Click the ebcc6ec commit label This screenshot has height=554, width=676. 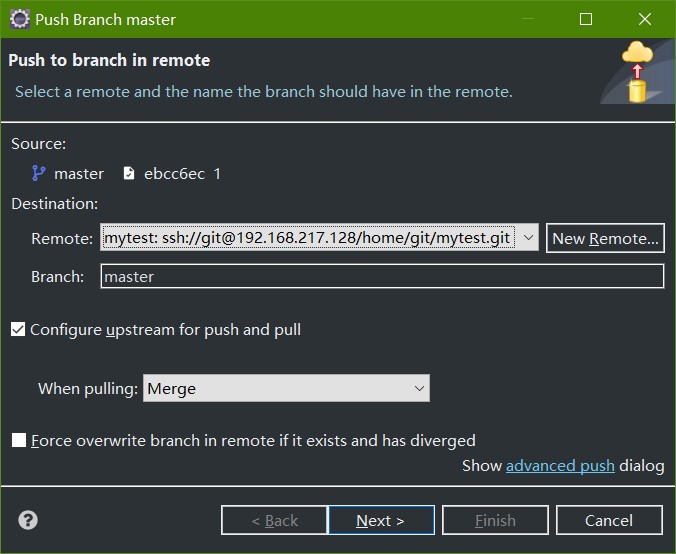pyautogui.click(x=174, y=174)
